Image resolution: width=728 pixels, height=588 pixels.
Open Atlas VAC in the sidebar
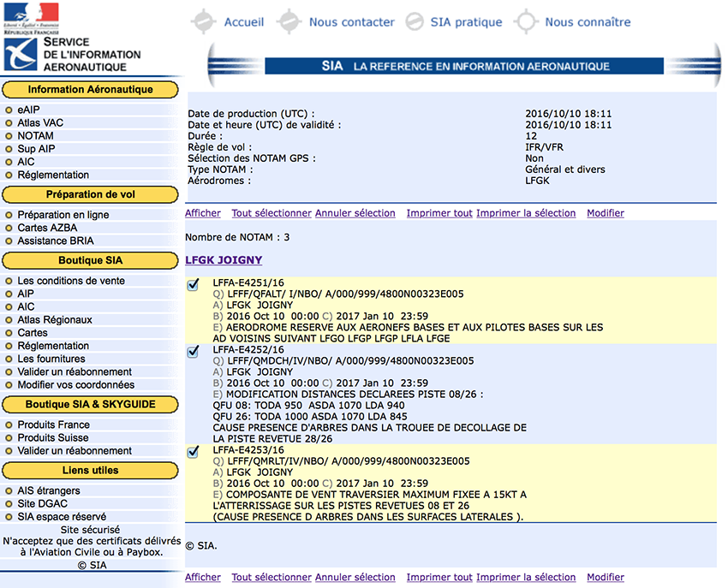pyautogui.click(x=40, y=123)
